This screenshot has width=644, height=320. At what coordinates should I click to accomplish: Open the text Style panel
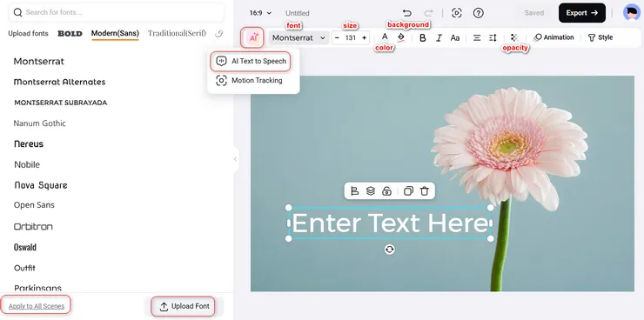click(600, 37)
